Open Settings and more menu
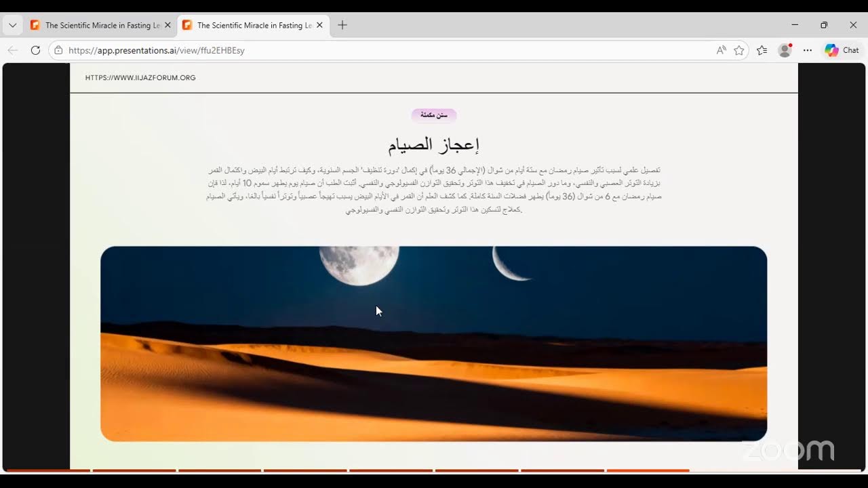 [808, 50]
